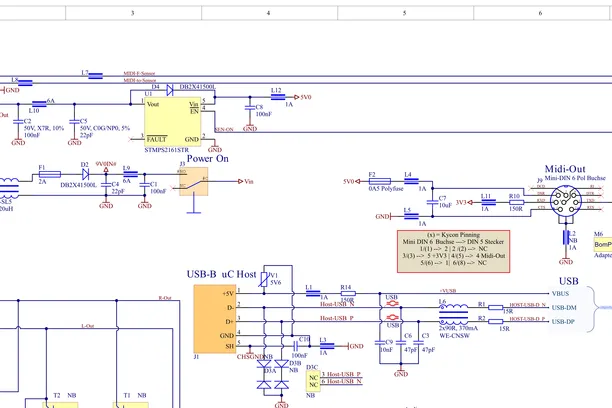Select the Mini-DIN 6 Midi-Out connector
The width and height of the screenshot is (612, 408).
pyautogui.click(x=563, y=201)
